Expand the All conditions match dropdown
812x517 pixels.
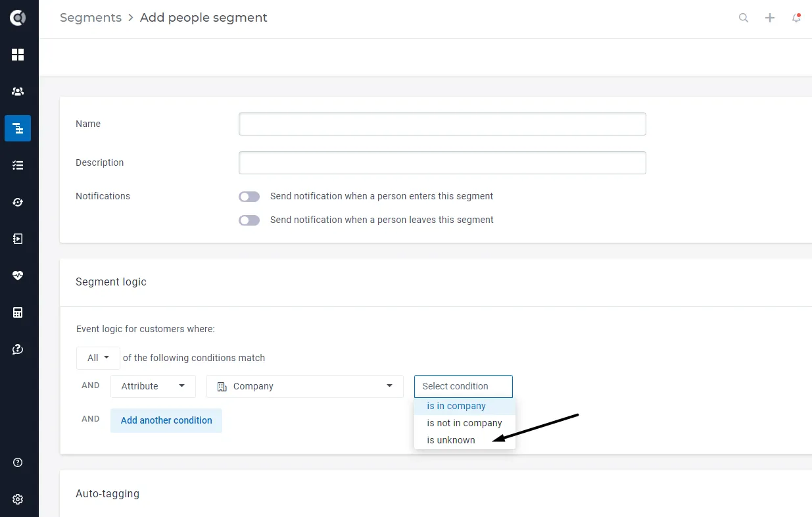(x=98, y=358)
